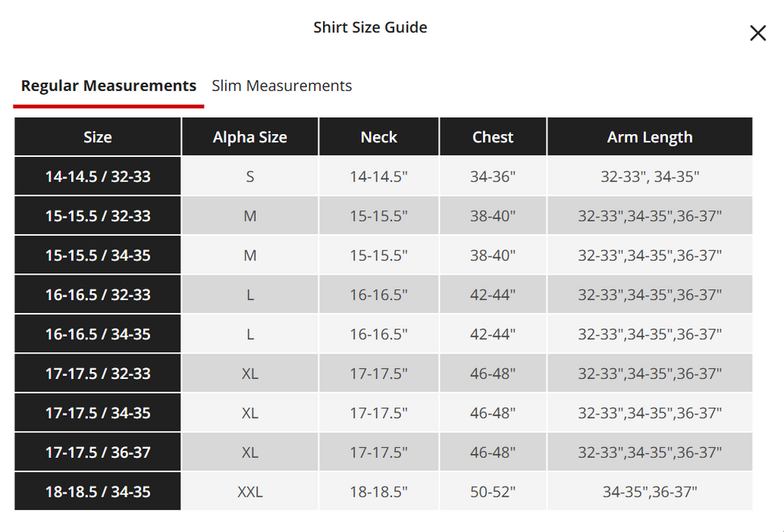Viewport: 784px width, 532px height.
Task: Click the Arm Length column header
Action: [x=649, y=136]
